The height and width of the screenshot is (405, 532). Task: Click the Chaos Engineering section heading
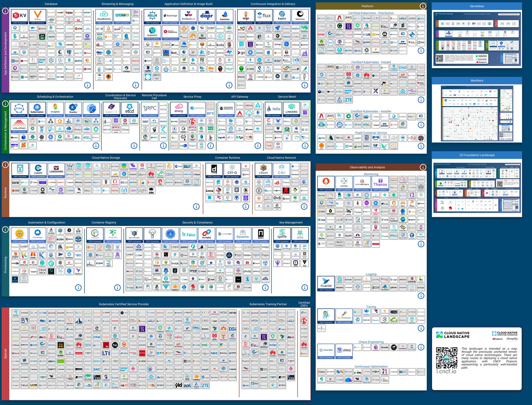(371, 342)
